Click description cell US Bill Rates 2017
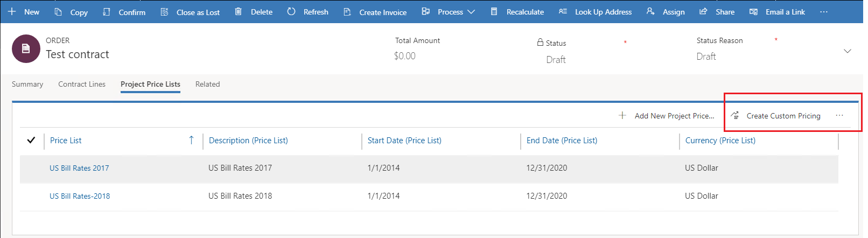Screen dimensions: 868x238 pos(240,168)
